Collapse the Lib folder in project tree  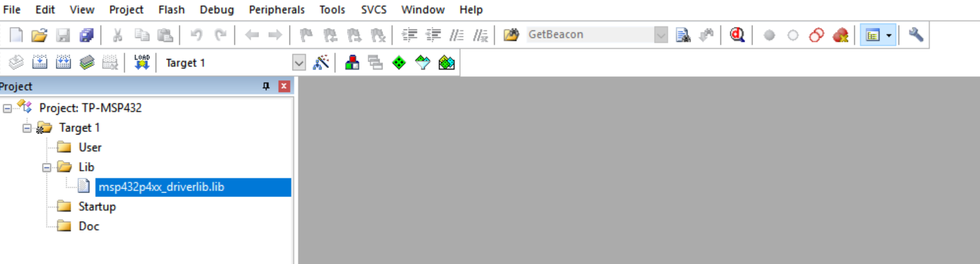point(47,167)
